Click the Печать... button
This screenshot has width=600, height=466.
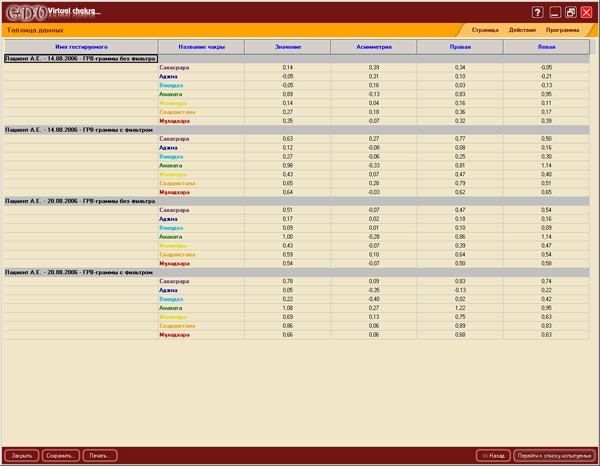tap(99, 455)
